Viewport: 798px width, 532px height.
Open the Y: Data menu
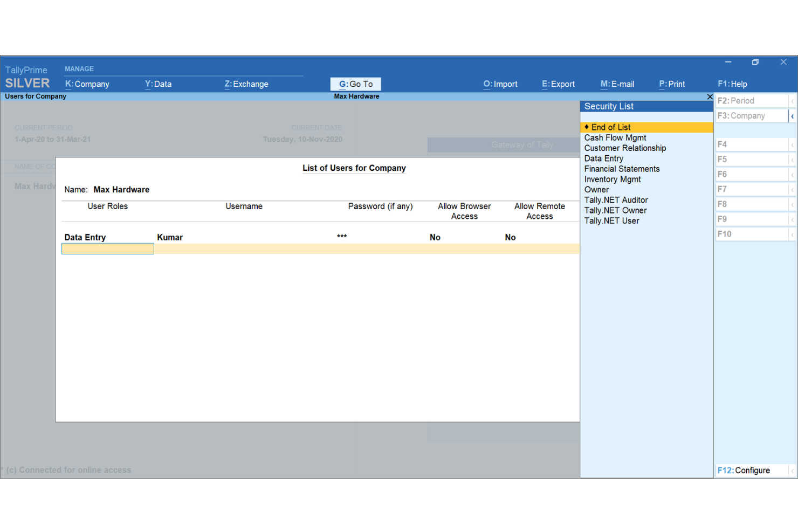tap(157, 84)
